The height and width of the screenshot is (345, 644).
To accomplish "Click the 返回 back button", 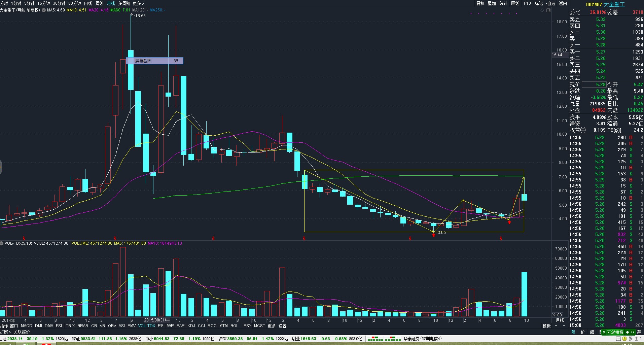I will 563,3.
